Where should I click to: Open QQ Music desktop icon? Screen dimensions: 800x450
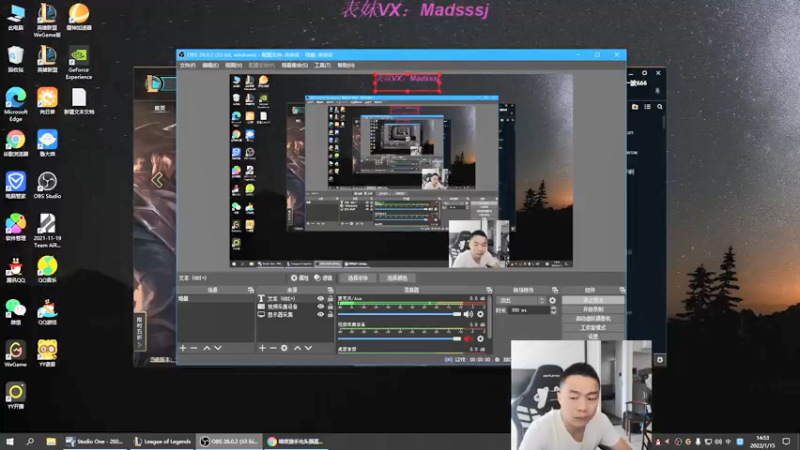pyautogui.click(x=47, y=269)
